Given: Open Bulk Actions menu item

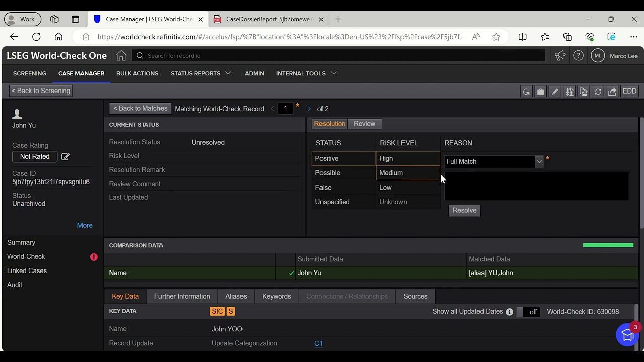Looking at the screenshot, I should pos(137,73).
